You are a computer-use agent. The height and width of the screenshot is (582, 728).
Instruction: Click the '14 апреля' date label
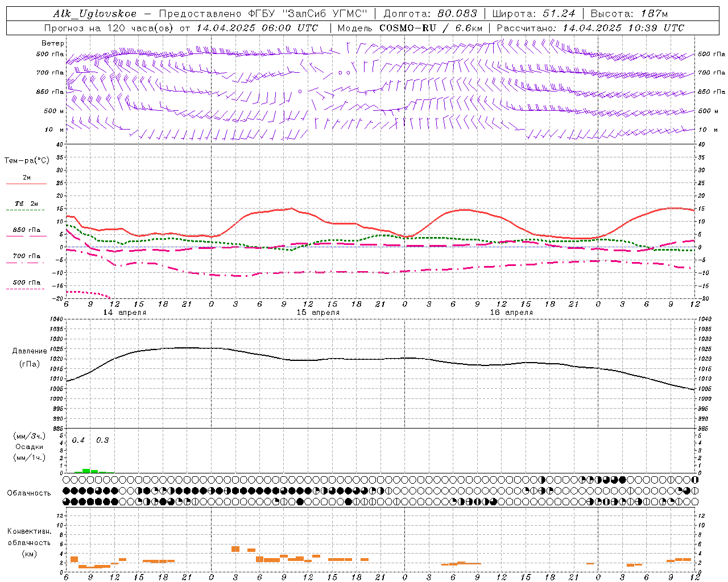pyautogui.click(x=125, y=313)
